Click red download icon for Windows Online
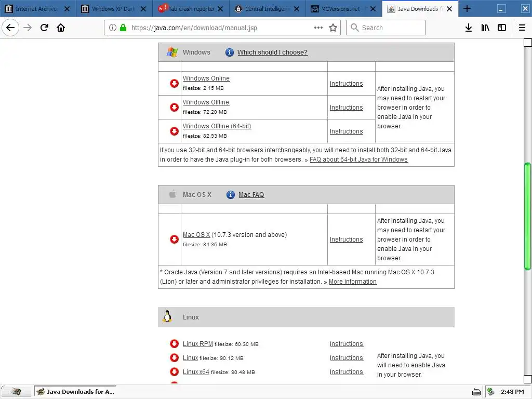 (x=175, y=84)
